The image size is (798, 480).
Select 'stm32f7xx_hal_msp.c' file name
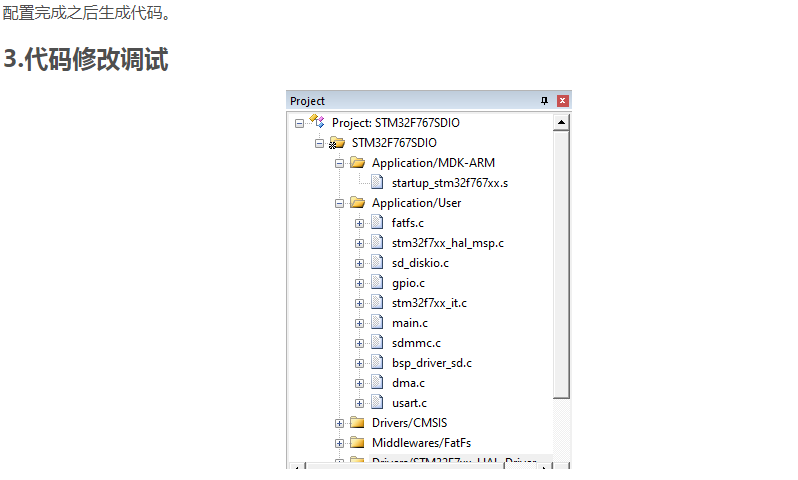point(448,243)
